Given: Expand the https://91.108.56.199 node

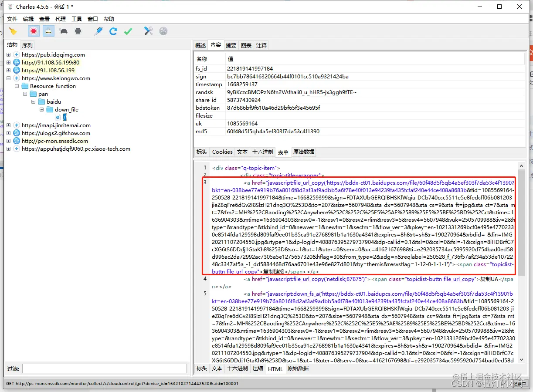Looking at the screenshot, I should point(8,71).
